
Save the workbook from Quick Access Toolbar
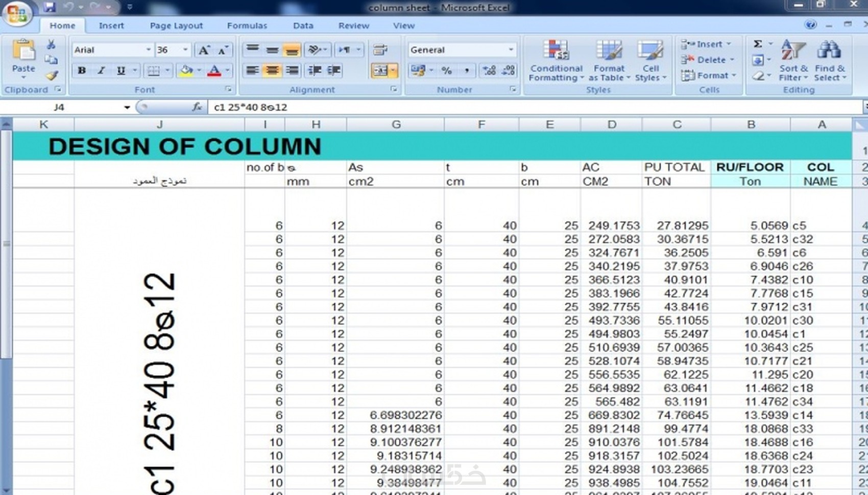[49, 7]
